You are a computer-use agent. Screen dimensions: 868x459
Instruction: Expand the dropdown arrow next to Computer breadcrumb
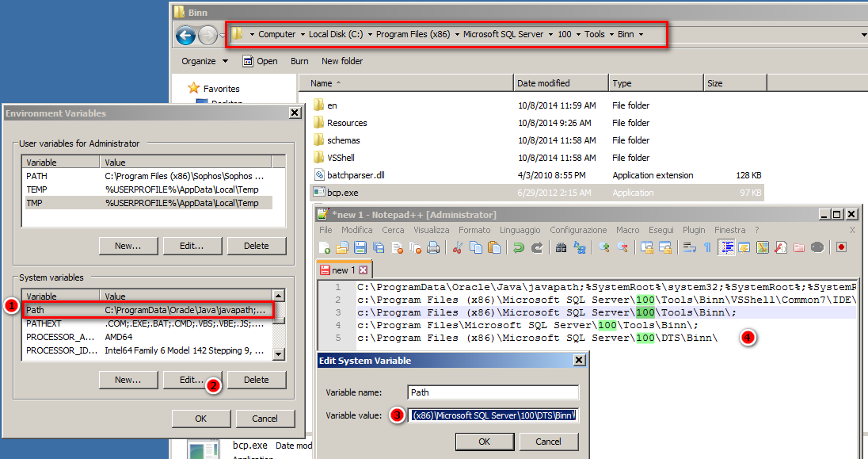click(x=303, y=34)
